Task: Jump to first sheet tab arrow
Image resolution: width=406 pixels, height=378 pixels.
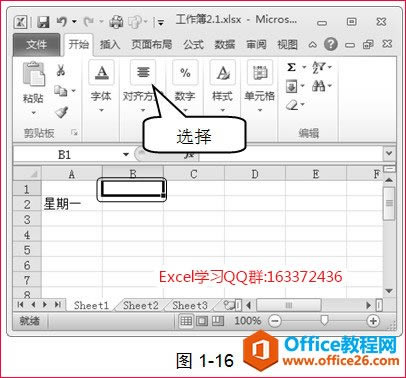Action: [x=21, y=305]
